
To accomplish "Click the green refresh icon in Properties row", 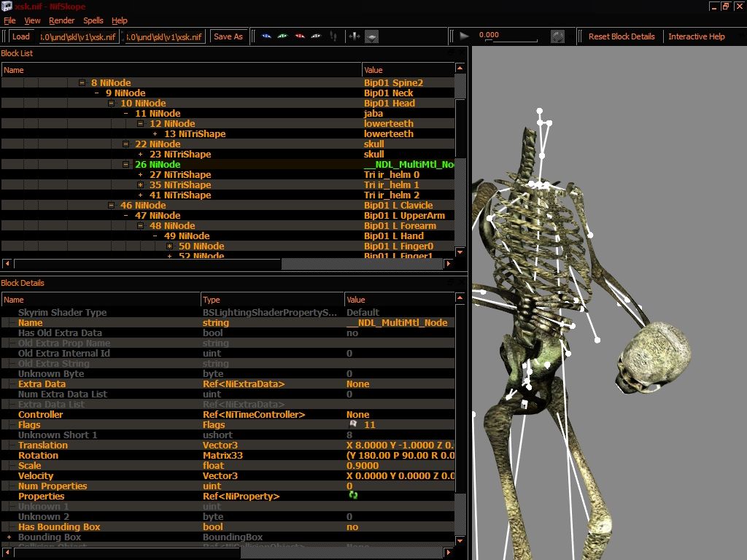I will click(x=353, y=495).
